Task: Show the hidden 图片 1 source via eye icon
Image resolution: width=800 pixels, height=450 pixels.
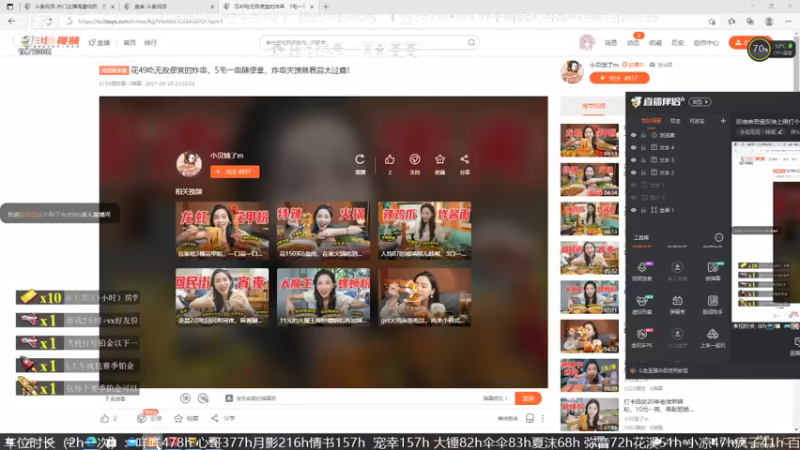Action: (634, 197)
